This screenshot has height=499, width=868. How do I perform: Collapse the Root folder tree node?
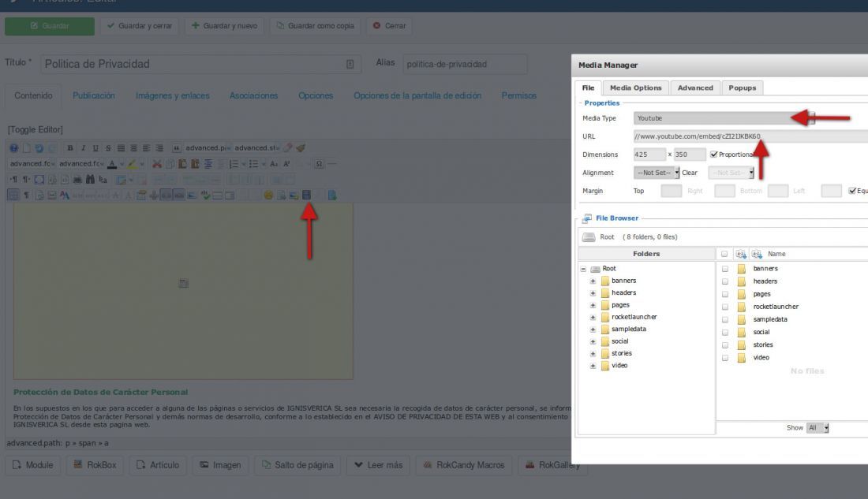583,269
